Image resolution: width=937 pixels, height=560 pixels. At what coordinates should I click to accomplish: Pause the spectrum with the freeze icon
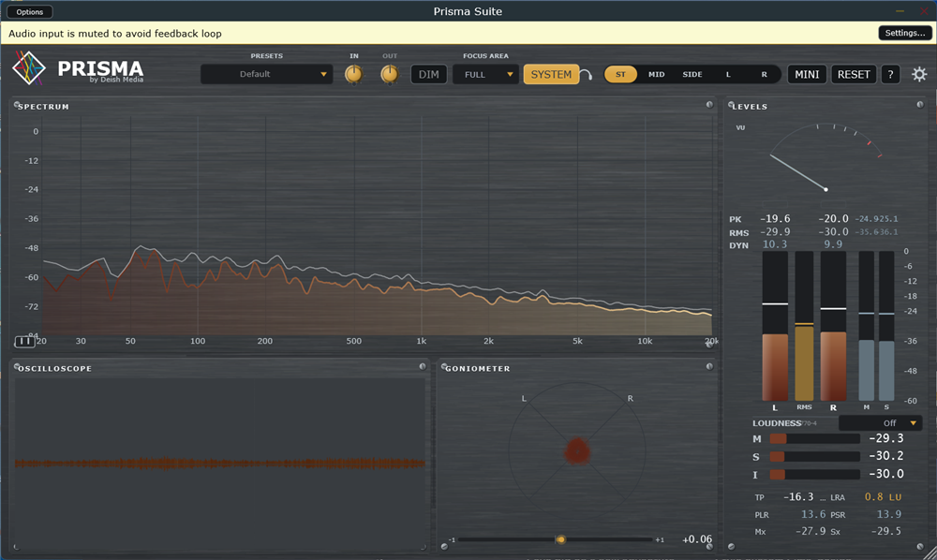(24, 341)
